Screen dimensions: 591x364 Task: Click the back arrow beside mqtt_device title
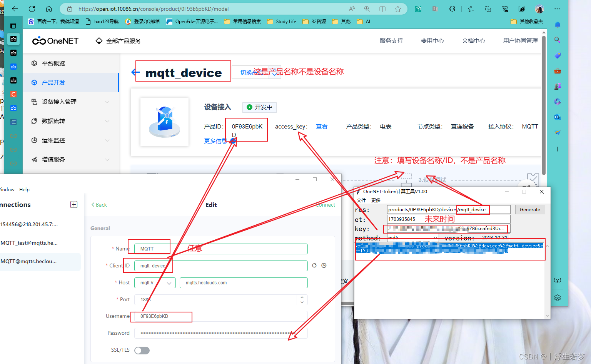(x=135, y=72)
